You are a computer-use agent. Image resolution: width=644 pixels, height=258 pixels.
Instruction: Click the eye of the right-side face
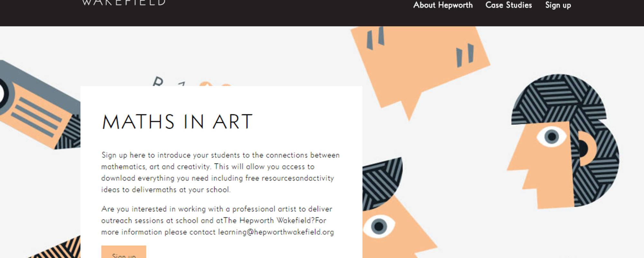click(x=551, y=136)
